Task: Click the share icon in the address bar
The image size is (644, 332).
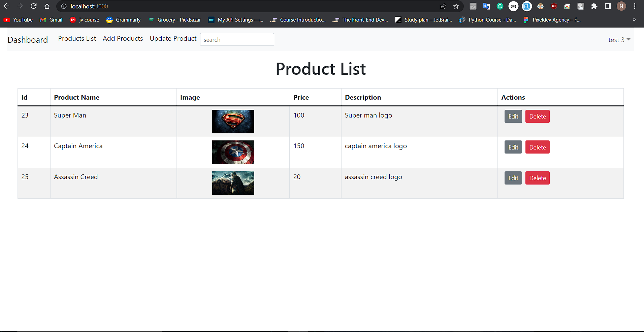Action: coord(443,6)
